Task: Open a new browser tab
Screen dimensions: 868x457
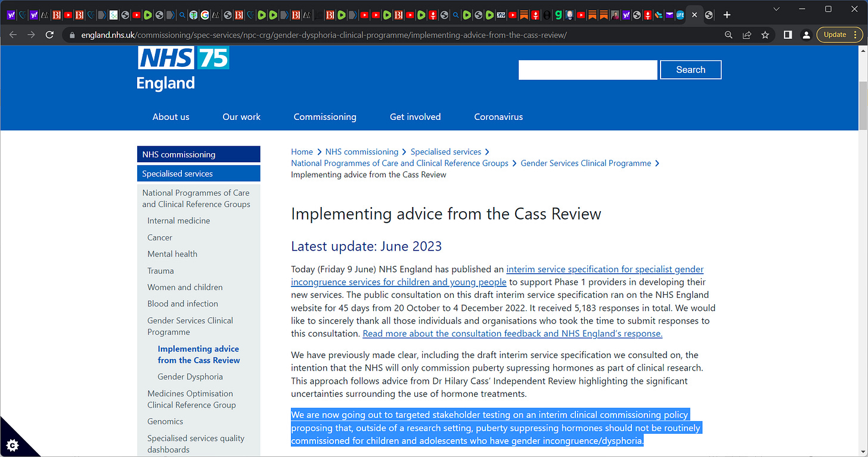Action: [727, 15]
